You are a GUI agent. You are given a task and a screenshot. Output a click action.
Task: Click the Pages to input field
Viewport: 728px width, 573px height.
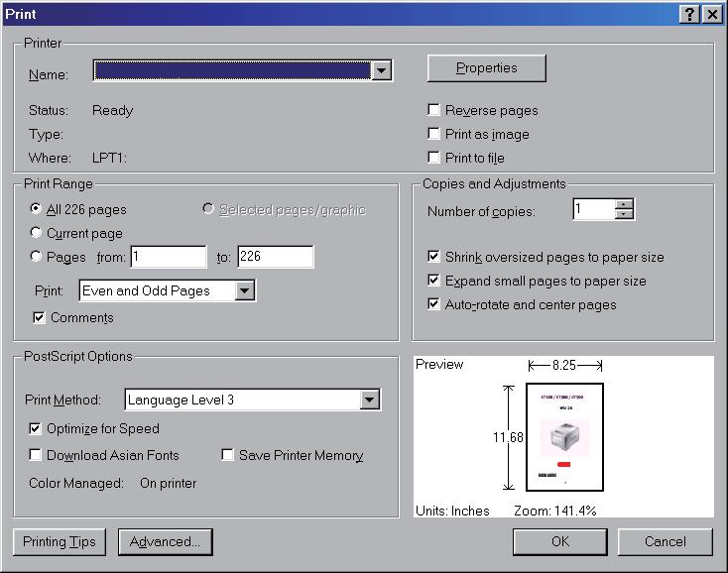276,257
